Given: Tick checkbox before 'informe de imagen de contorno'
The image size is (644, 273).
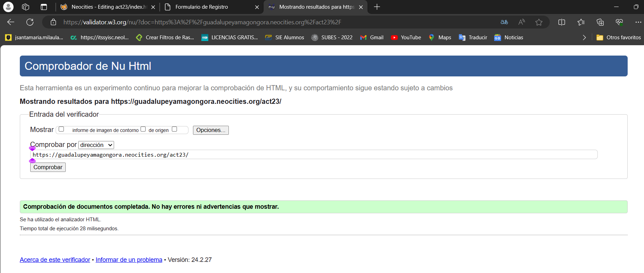Looking at the screenshot, I should 62,129.
